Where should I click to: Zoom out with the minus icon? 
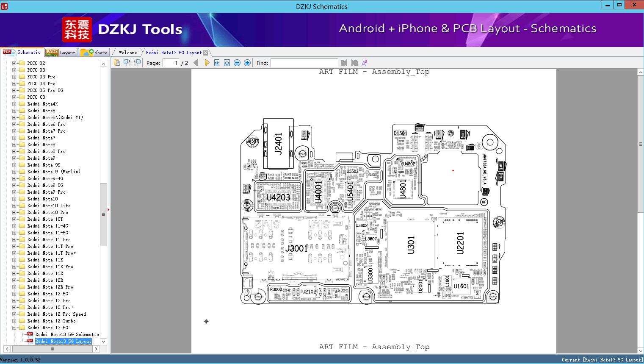click(237, 63)
